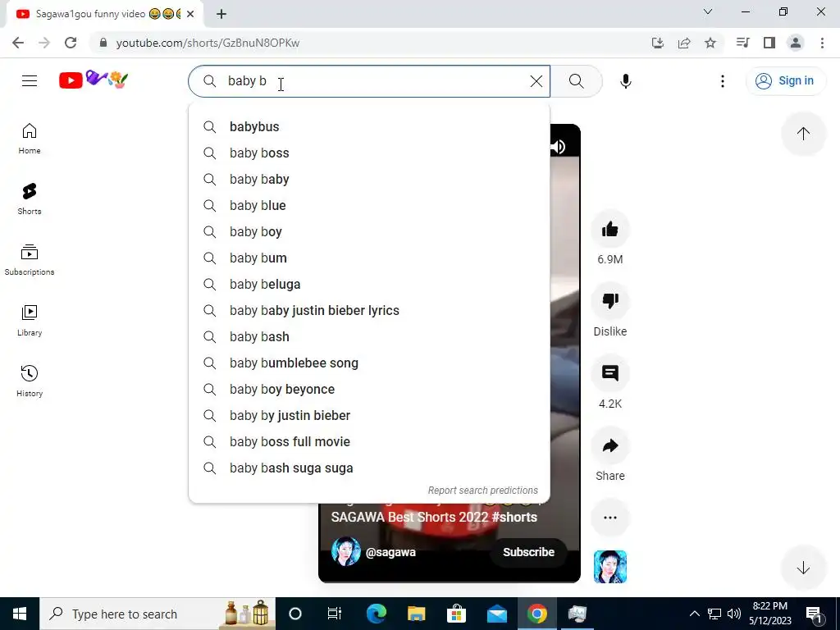This screenshot has width=840, height=630.
Task: Close the Sagawa1gou funny video tab
Action: [190, 14]
